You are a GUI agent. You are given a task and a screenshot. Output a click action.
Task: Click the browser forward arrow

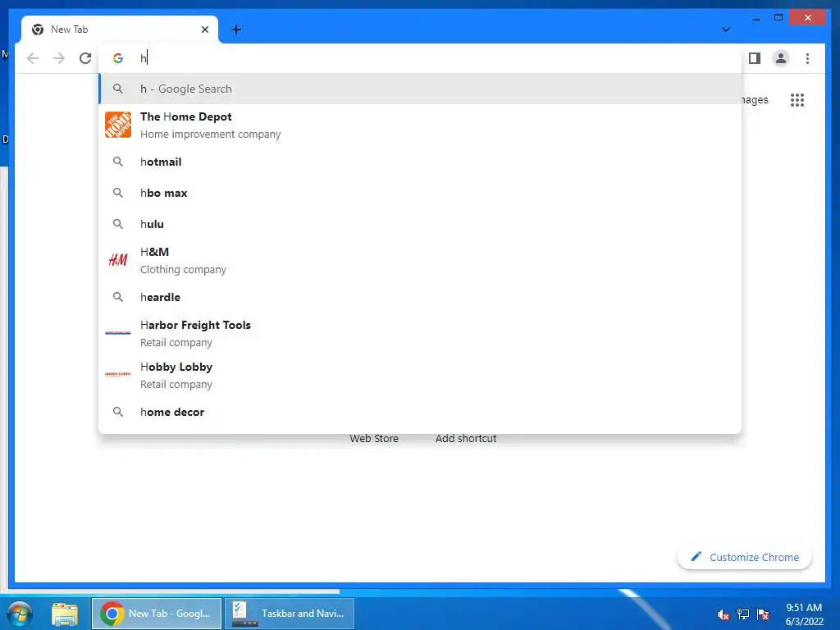[59, 58]
